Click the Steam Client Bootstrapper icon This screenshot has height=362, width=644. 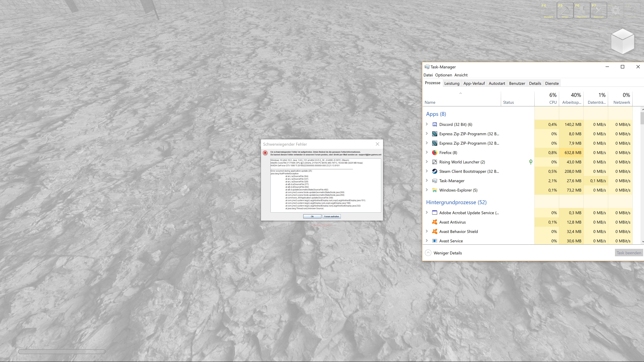click(x=435, y=171)
